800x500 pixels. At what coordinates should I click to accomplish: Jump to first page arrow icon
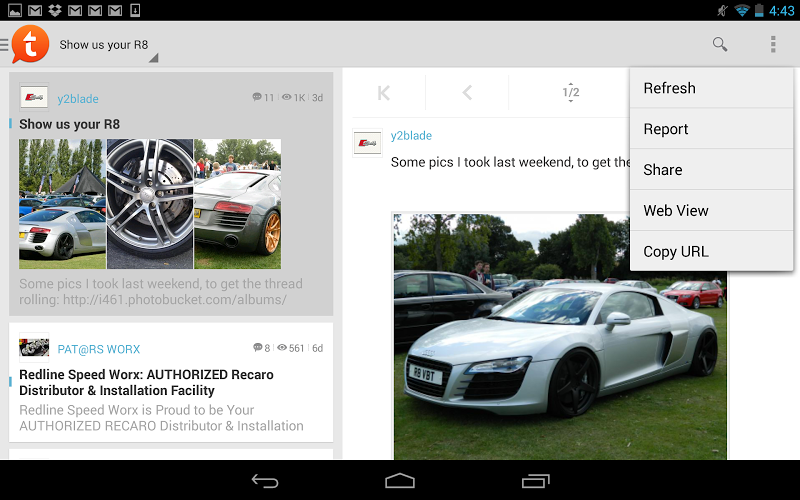click(x=384, y=93)
